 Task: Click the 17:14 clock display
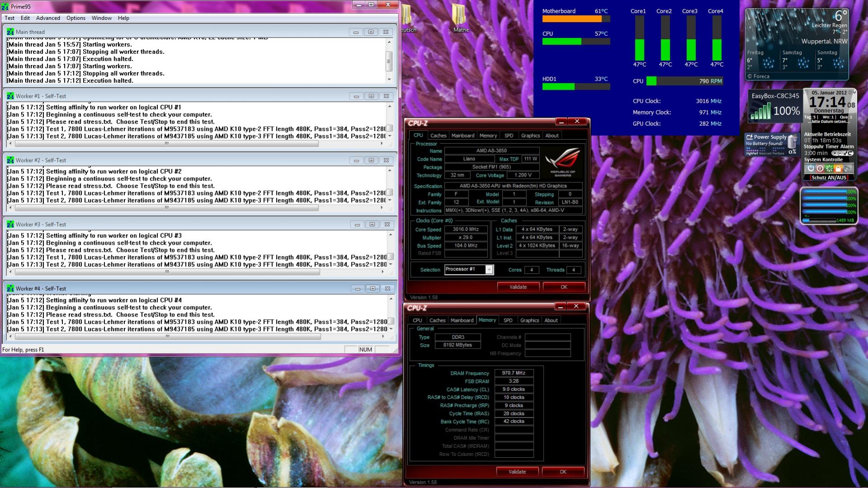coord(827,103)
